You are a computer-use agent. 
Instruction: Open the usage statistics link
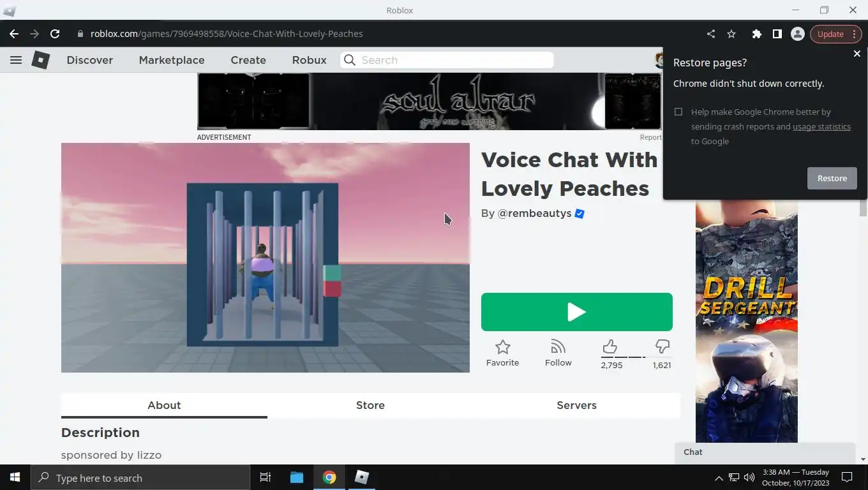[x=821, y=126]
